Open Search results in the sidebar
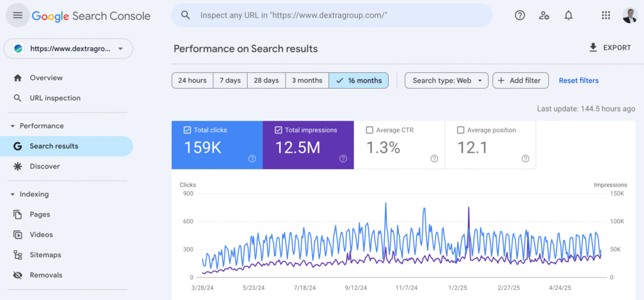644x300 pixels. [x=67, y=146]
